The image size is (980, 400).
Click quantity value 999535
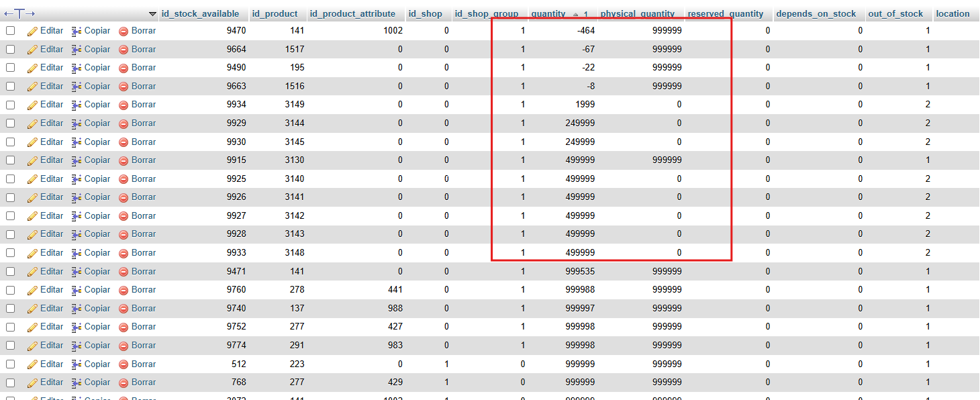click(580, 272)
